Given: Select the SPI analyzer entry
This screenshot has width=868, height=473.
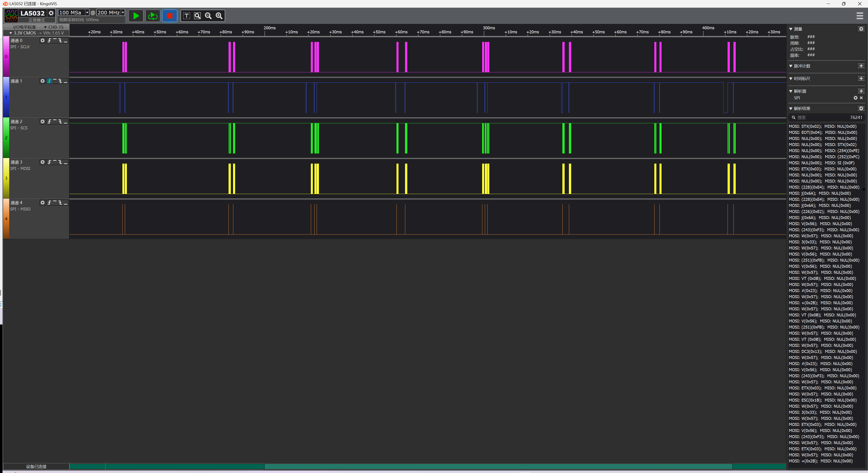Looking at the screenshot, I should (x=797, y=98).
